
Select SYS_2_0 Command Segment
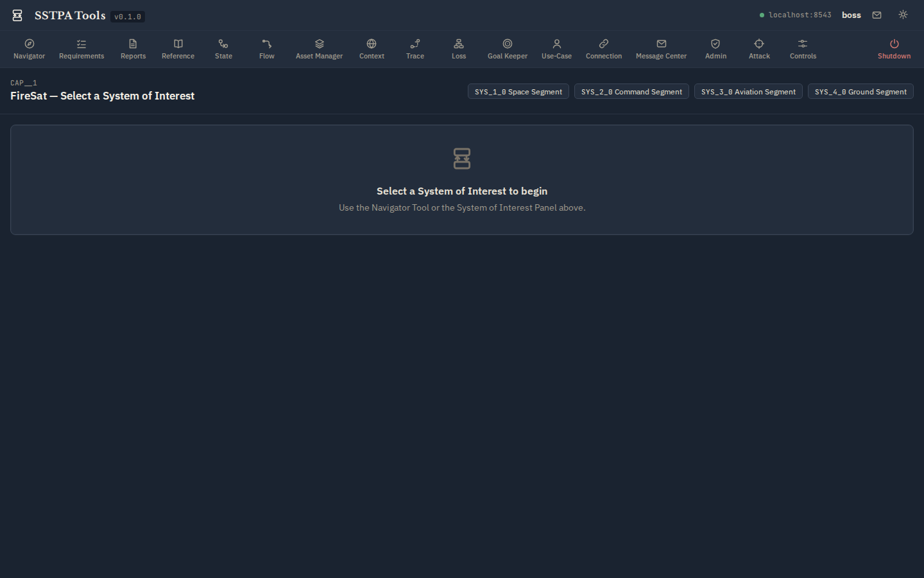click(x=631, y=92)
